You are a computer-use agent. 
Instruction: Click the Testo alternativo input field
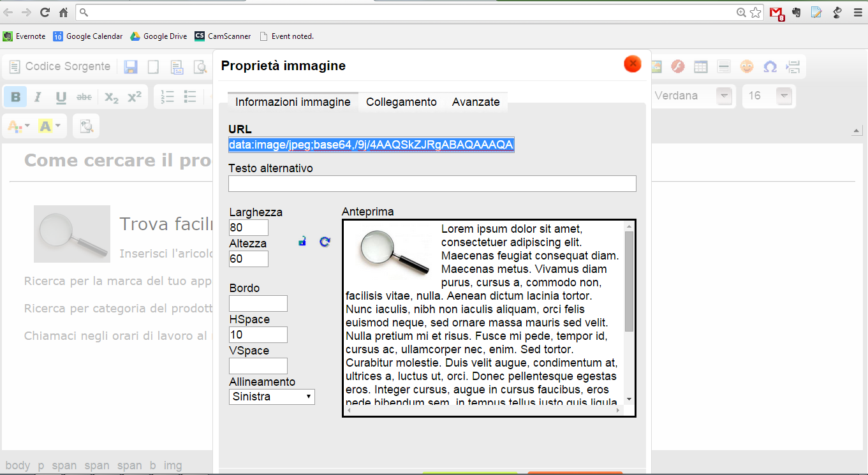(432, 184)
